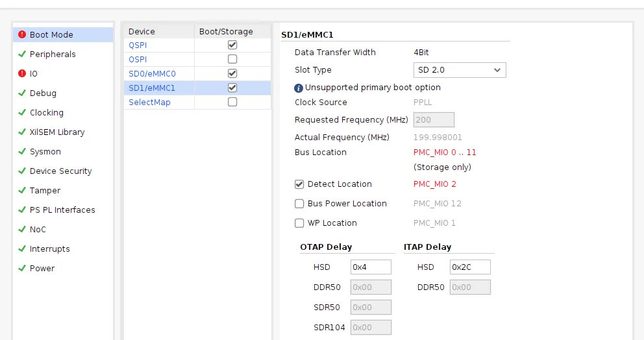The width and height of the screenshot is (644, 340).
Task: Click the green checkmark next to Peripherals
Action: pyautogui.click(x=22, y=55)
